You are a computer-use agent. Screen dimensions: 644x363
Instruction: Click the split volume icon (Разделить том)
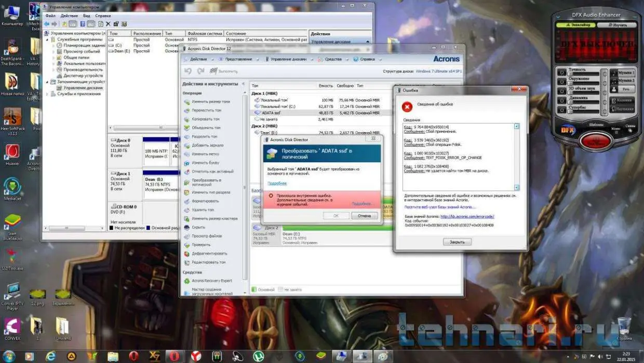pyautogui.click(x=187, y=136)
